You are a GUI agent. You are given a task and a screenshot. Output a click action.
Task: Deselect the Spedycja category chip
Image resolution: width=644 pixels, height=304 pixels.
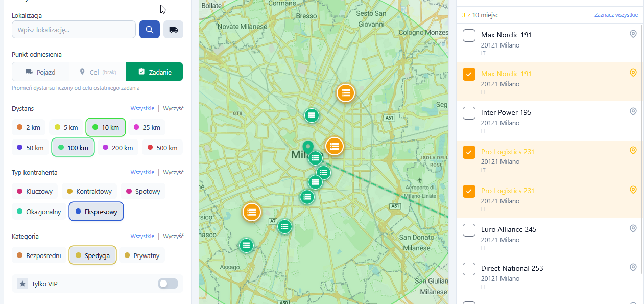[x=92, y=255]
